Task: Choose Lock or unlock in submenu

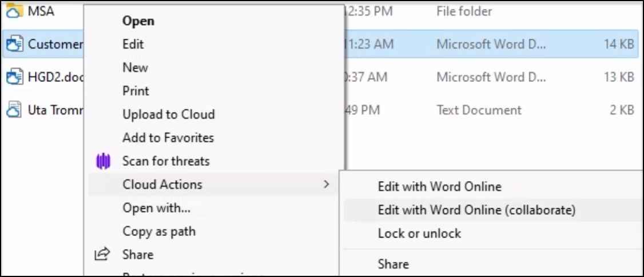Action: (x=419, y=234)
